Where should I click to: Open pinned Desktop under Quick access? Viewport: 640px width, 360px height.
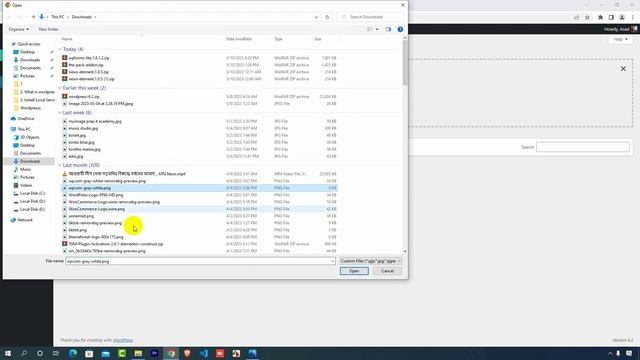[x=27, y=52]
